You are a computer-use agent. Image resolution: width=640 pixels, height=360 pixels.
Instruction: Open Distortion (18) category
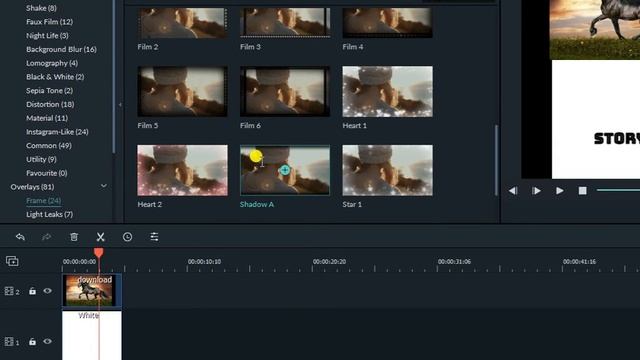50,104
